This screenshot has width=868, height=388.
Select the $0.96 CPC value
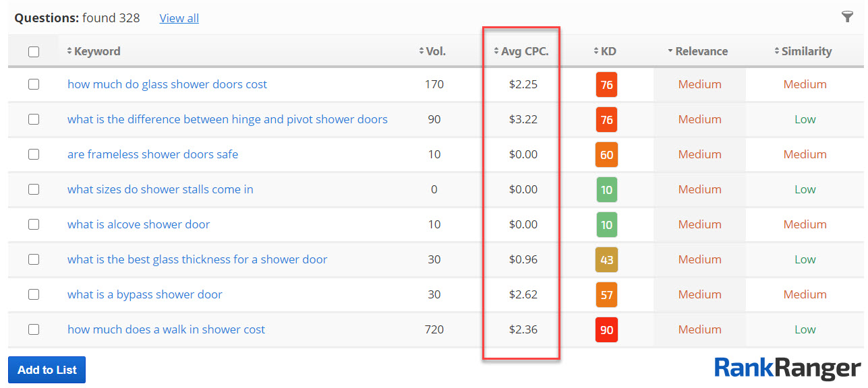(x=523, y=259)
